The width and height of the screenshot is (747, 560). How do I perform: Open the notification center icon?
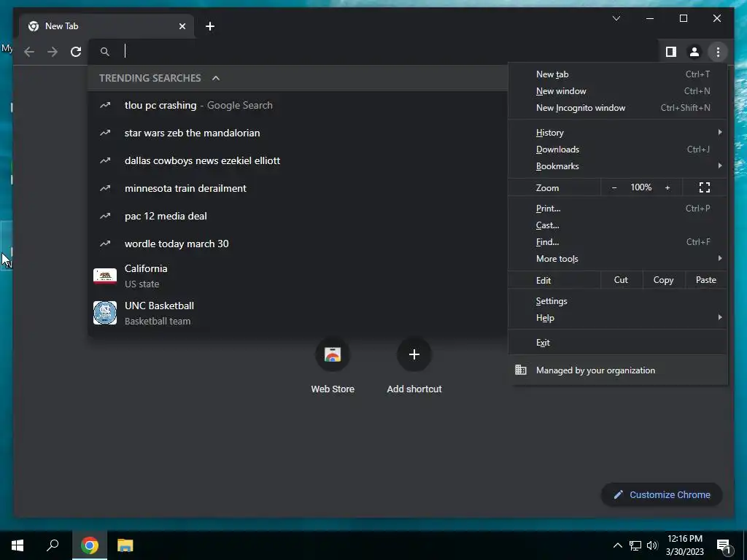pos(724,547)
